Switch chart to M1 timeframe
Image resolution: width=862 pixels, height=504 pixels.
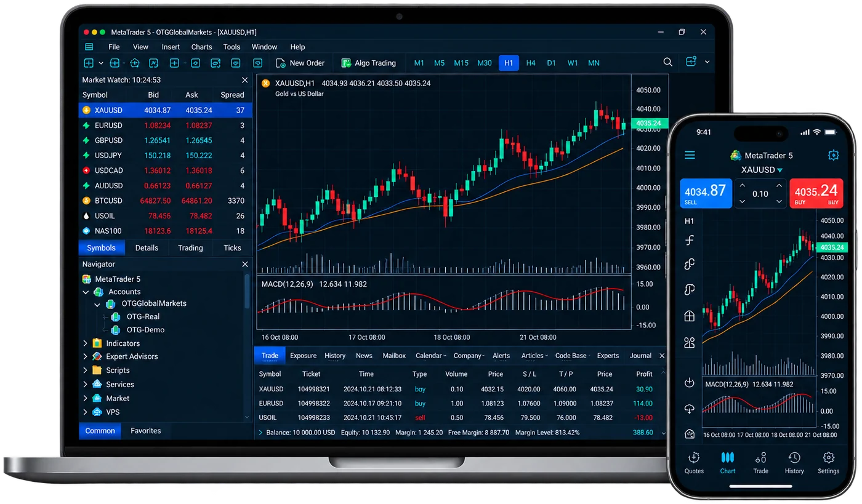419,63
